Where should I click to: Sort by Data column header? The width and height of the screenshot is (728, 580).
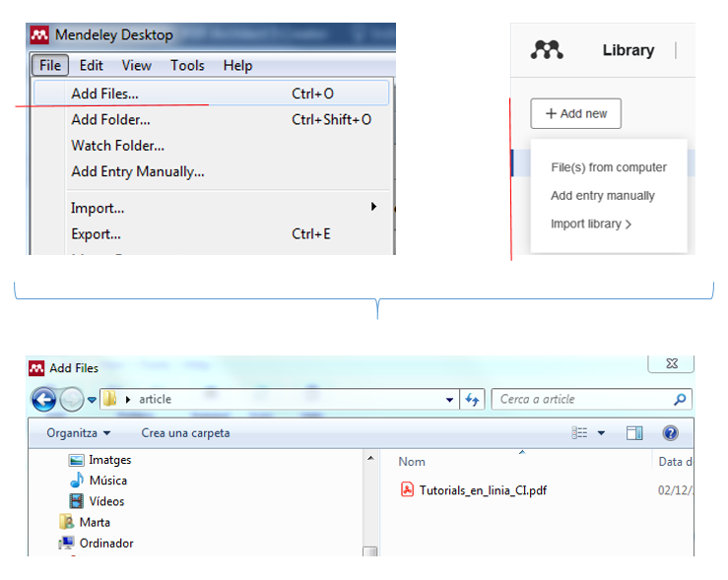[675, 462]
